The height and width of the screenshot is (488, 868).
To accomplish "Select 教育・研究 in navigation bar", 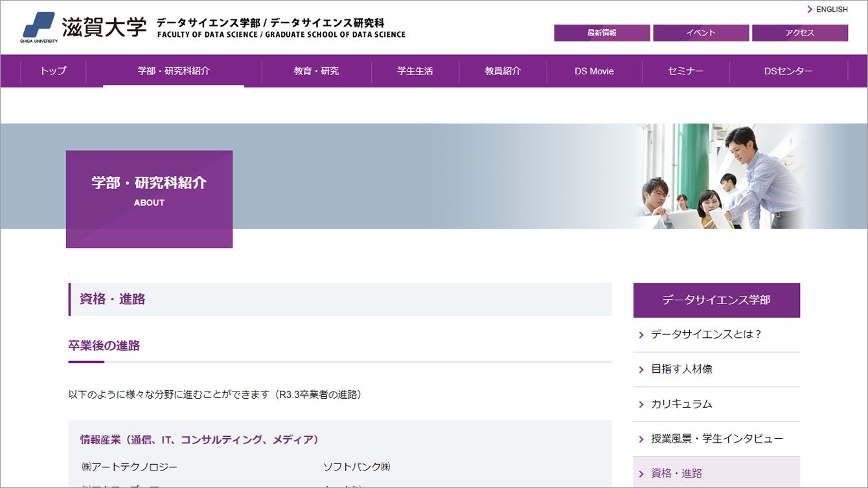I will (x=316, y=71).
